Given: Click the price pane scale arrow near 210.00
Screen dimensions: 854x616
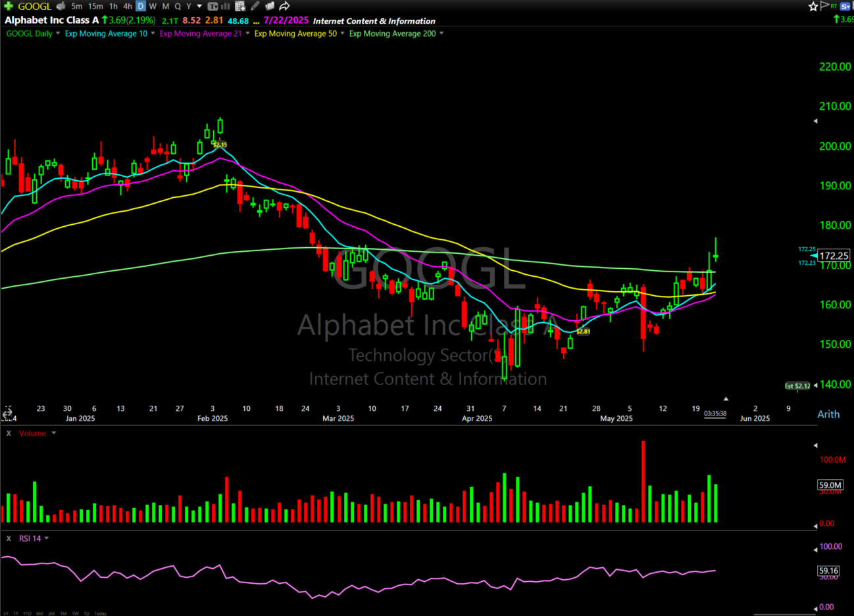Looking at the screenshot, I should pos(816,121).
